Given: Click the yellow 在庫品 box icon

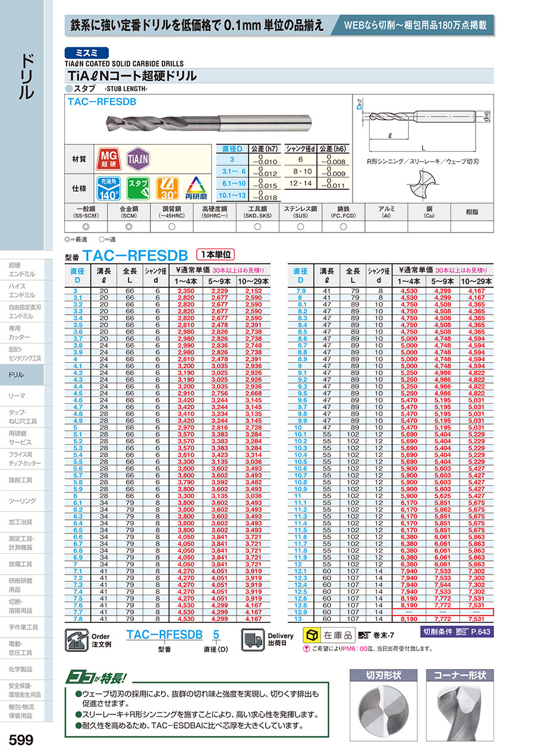Looking at the screenshot, I should coord(311,634).
